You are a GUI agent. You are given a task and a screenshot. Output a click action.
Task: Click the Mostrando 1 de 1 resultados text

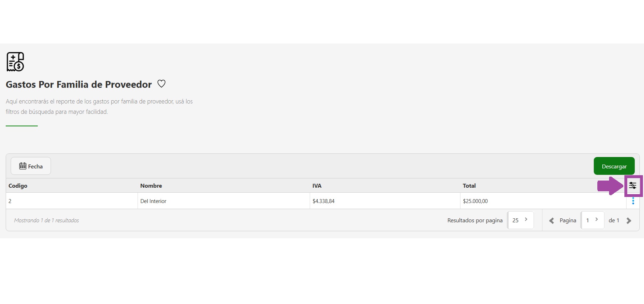pos(47,221)
